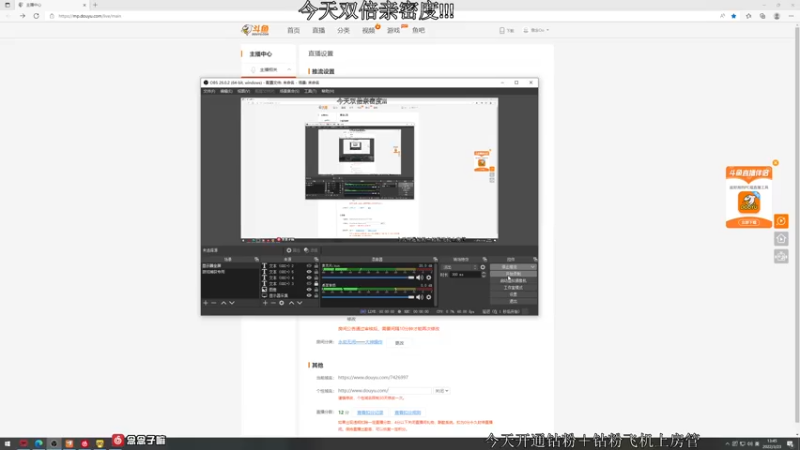Open OBS 文件(F) menu
Screen dimensions: 800x450
[209, 91]
